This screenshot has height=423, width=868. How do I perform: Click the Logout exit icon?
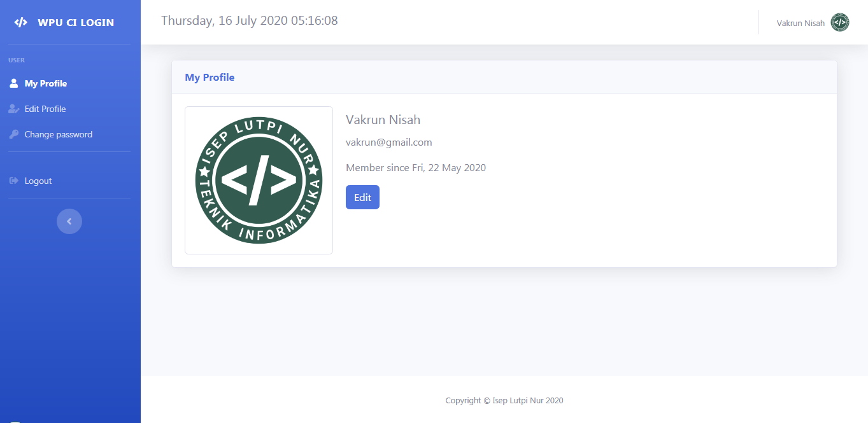(x=14, y=181)
